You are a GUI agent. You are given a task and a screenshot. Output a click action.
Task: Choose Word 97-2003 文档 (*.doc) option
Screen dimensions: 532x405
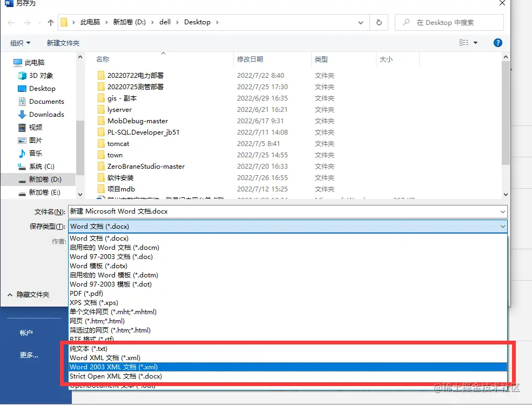tap(288, 256)
